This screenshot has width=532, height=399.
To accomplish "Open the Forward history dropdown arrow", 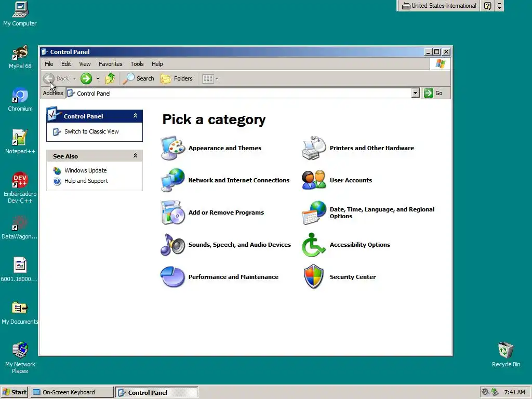I will coord(98,79).
